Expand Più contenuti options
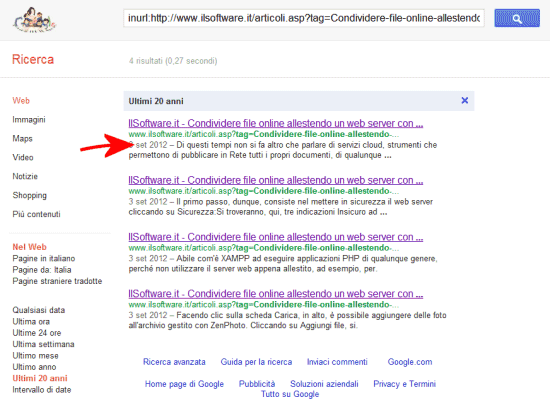The image size is (550, 414). coord(36,214)
